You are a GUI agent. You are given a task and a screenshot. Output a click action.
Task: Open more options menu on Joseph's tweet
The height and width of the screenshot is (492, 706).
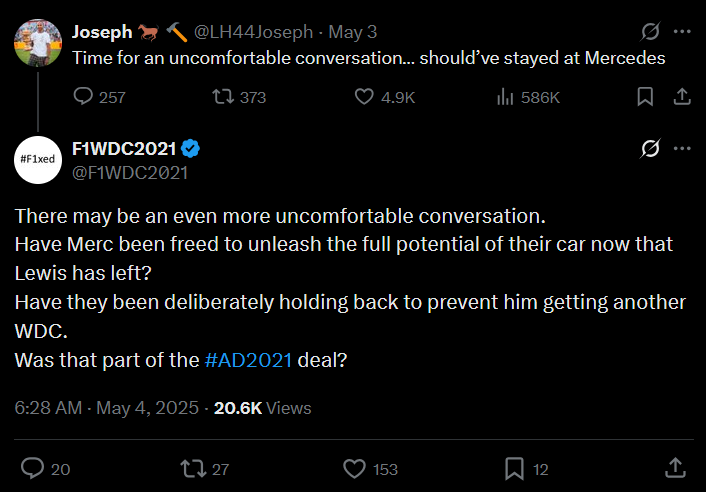tap(682, 32)
